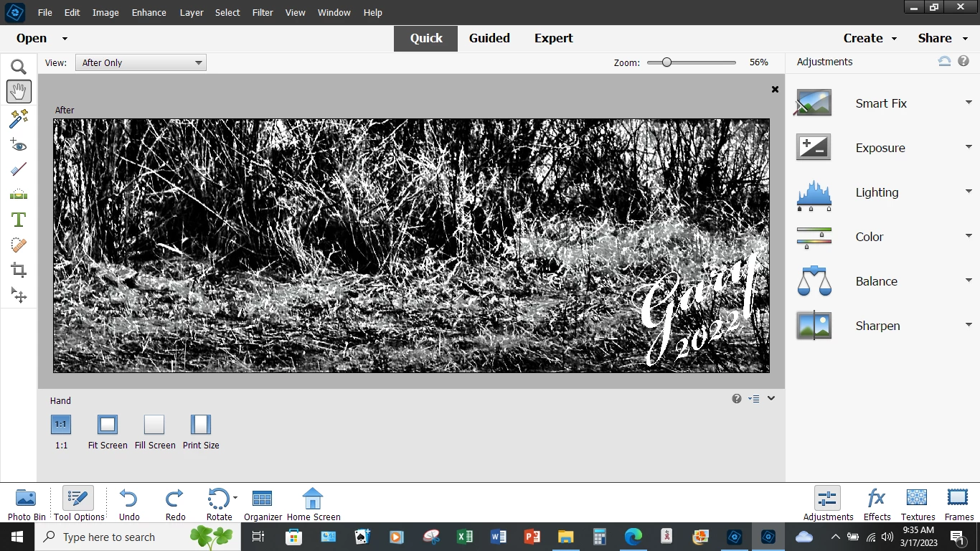Expand Color adjustment
This screenshot has height=551, width=980.
point(969,236)
